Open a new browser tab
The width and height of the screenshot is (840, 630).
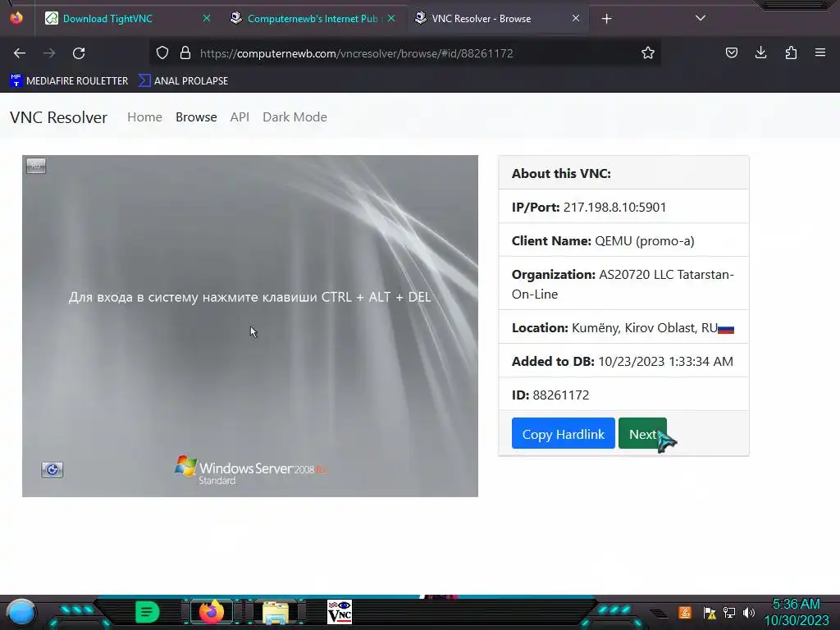click(x=606, y=19)
